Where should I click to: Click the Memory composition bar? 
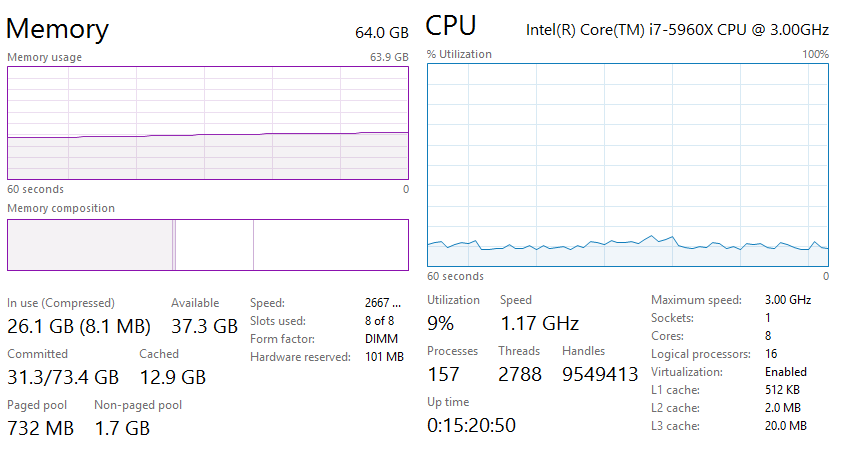[207, 245]
